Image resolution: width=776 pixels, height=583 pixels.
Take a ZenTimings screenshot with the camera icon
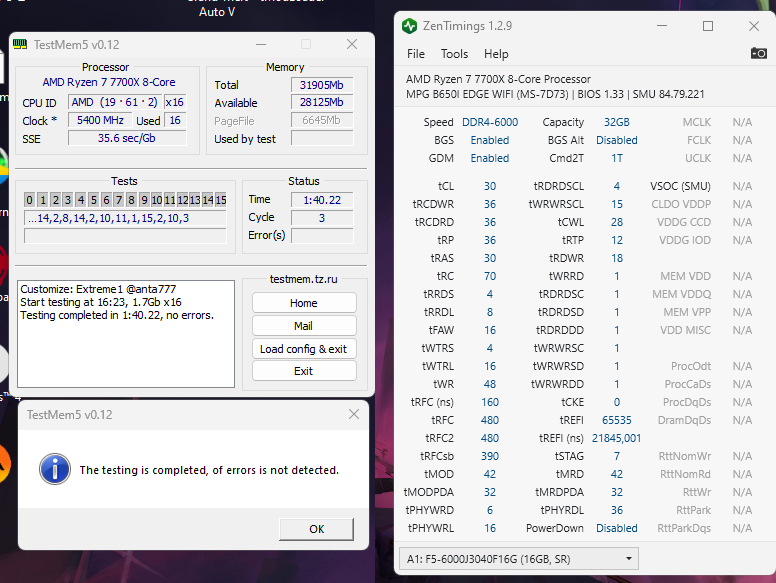point(758,53)
